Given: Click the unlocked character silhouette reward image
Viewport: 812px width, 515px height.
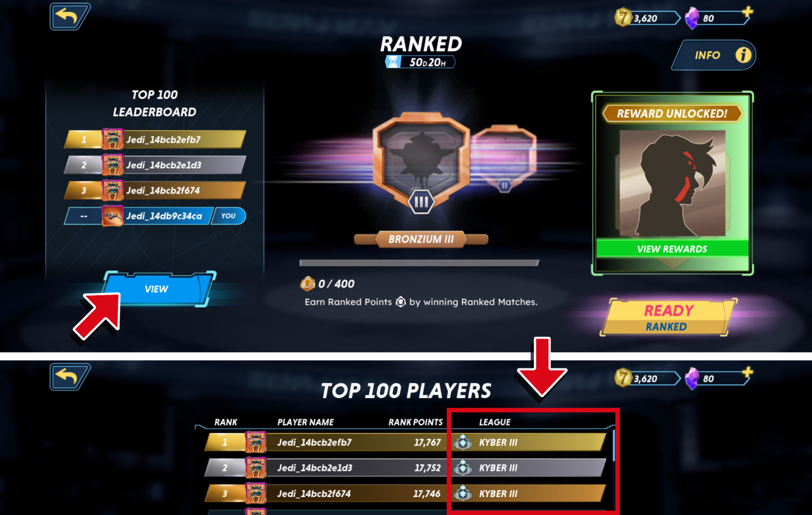Looking at the screenshot, I should pos(672,183).
